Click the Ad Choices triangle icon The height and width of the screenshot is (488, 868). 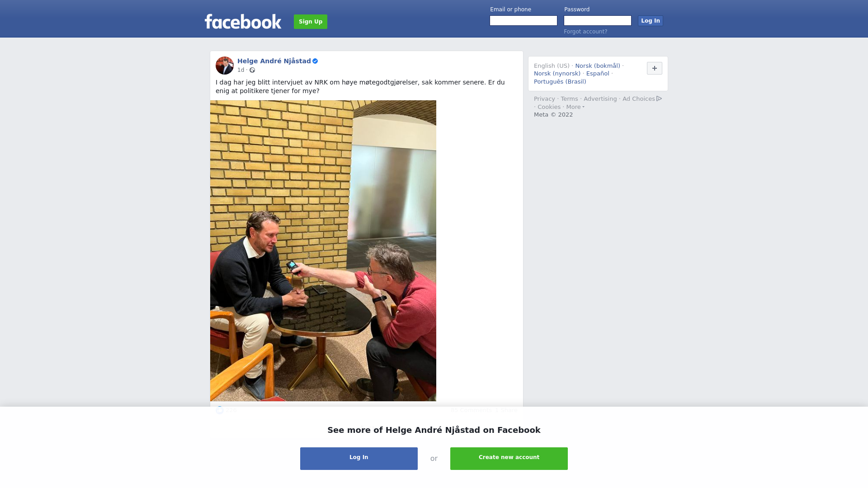click(659, 99)
